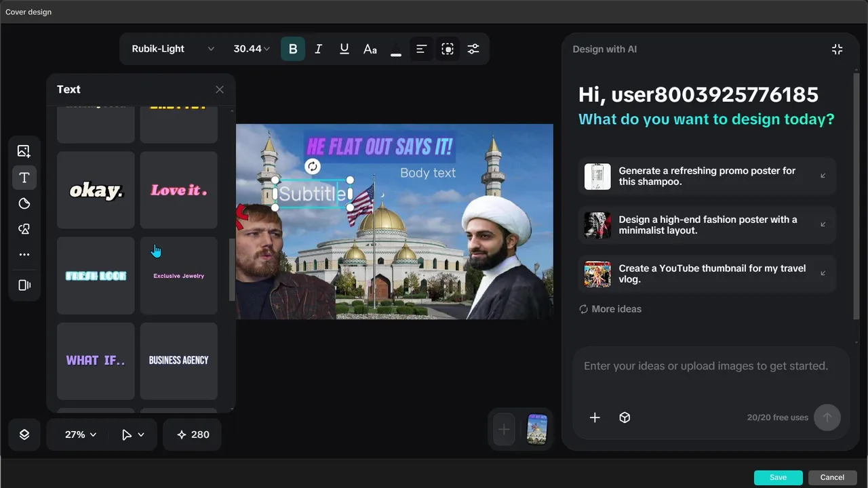Open the layers panel
Viewport: 868px width, 488px height.
[24, 434]
